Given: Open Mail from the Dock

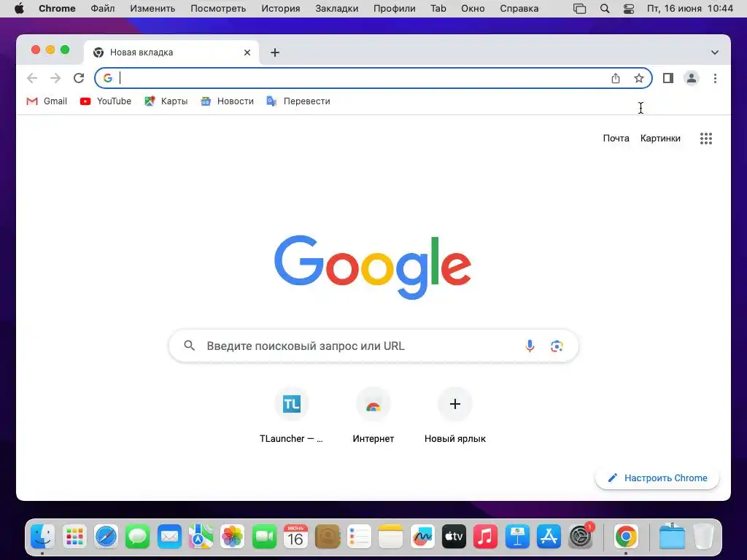Looking at the screenshot, I should point(169,537).
